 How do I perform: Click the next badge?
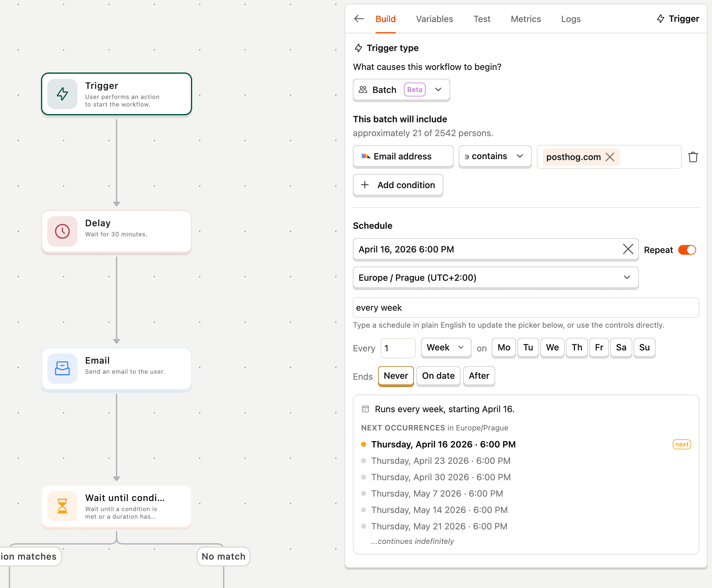click(681, 444)
